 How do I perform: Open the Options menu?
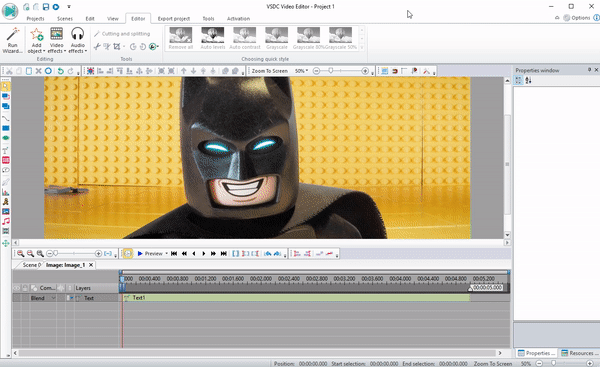(577, 18)
